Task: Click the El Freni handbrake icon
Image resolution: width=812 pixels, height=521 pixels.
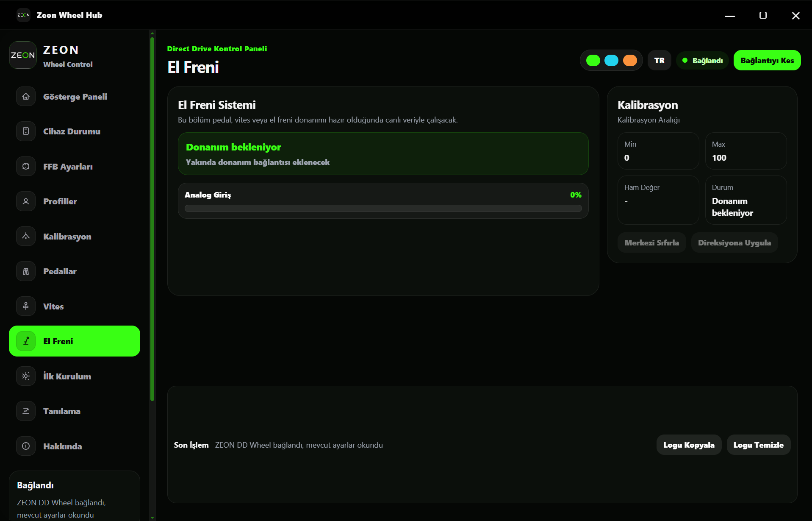Action: click(x=26, y=341)
